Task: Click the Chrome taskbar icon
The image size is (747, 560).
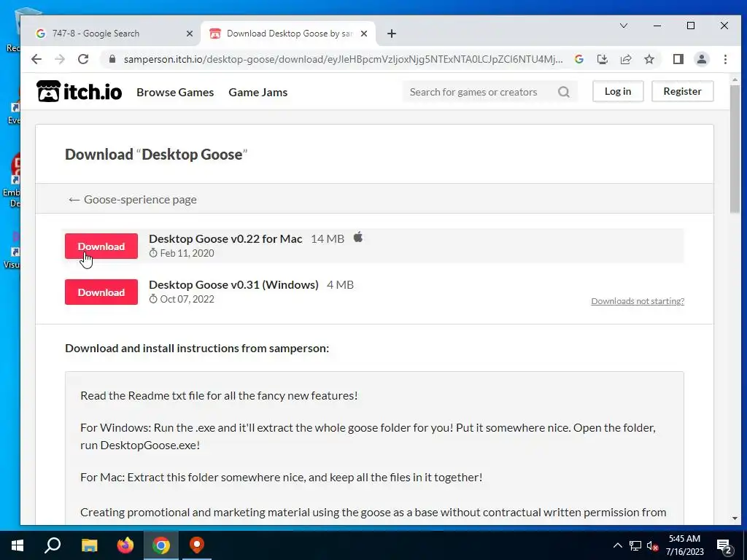Action: point(161,545)
